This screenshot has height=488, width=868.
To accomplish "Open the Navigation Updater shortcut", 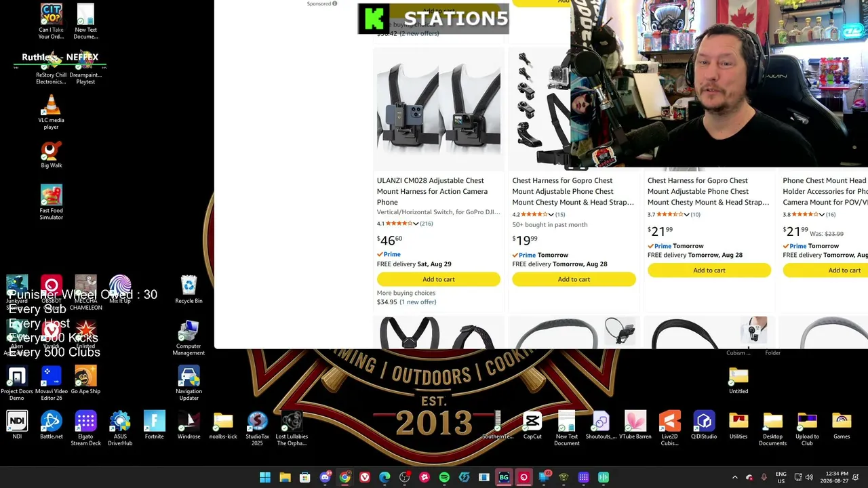I will click(189, 384).
